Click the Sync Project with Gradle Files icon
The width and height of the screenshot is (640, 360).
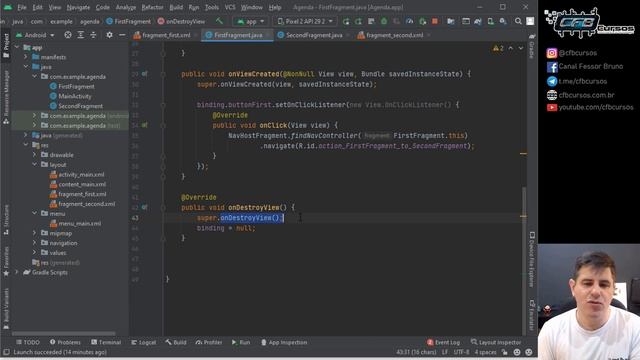[478, 21]
